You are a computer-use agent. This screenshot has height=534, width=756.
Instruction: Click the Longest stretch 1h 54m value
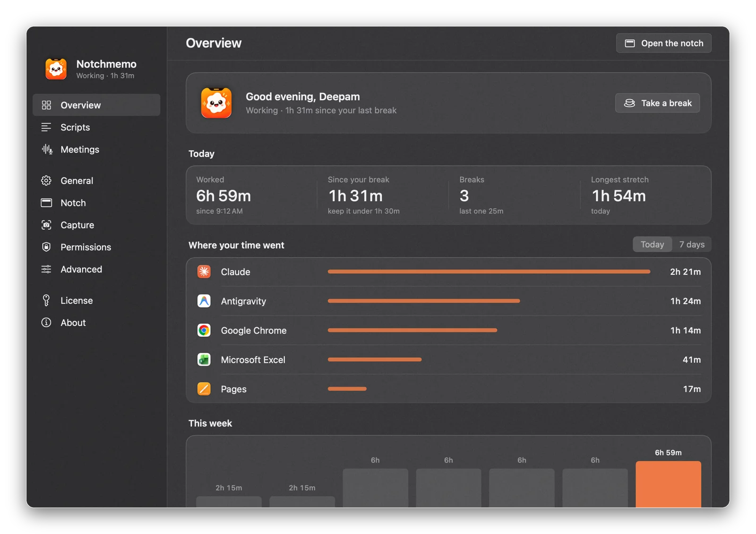point(619,195)
